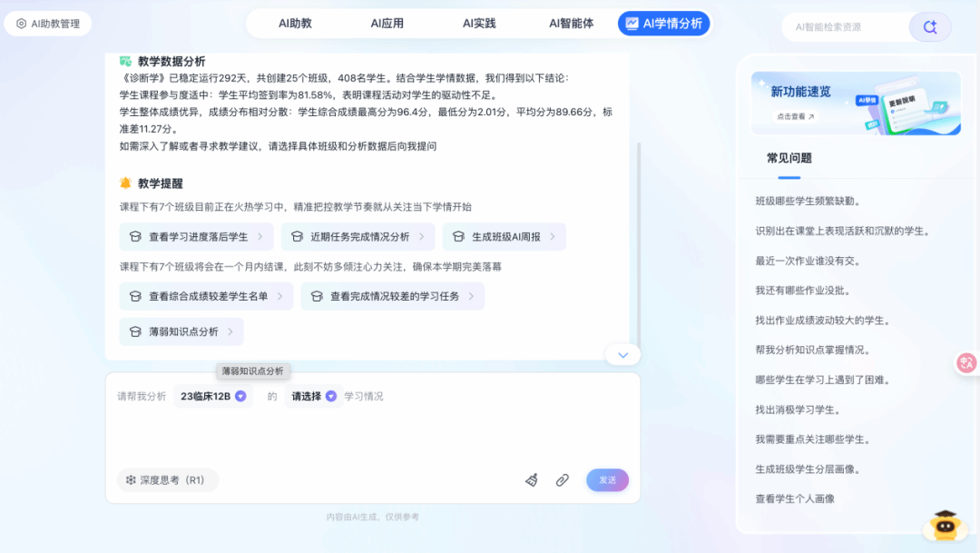Switch to the AI智能体 tab
The image size is (980, 553).
tap(571, 24)
